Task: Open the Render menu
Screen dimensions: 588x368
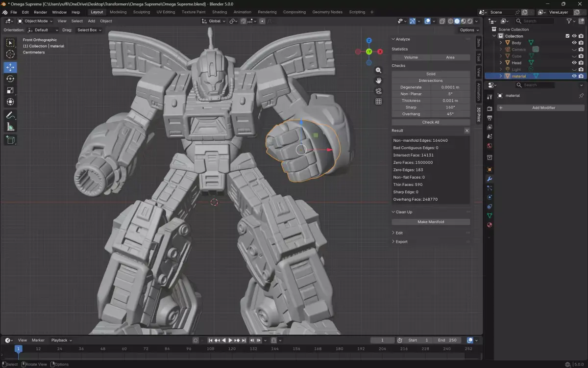Action: (40, 12)
